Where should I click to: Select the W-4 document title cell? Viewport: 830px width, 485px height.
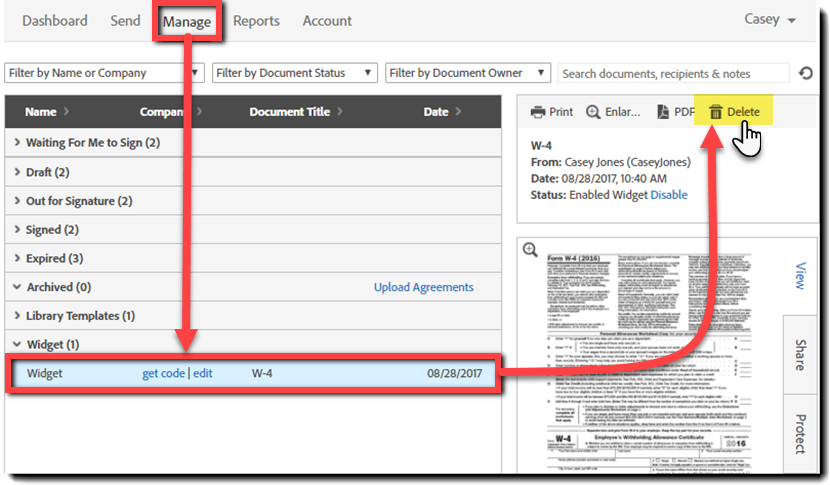pos(262,373)
